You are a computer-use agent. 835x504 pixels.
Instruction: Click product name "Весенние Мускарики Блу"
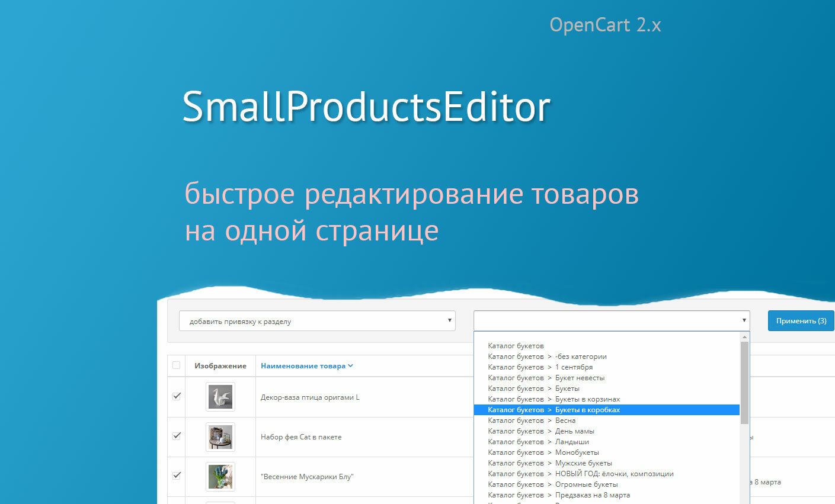(307, 477)
